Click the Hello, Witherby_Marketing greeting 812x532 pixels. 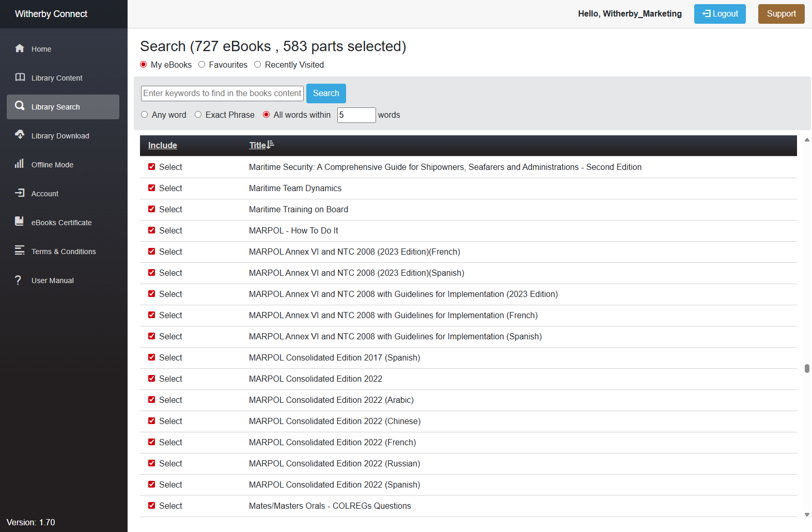(x=630, y=14)
